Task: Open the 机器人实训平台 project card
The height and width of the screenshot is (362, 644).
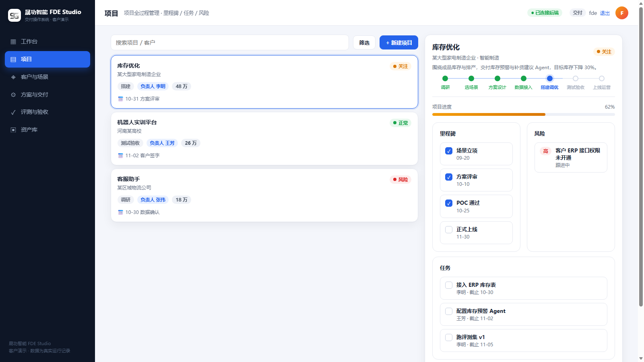Action: 264,139
